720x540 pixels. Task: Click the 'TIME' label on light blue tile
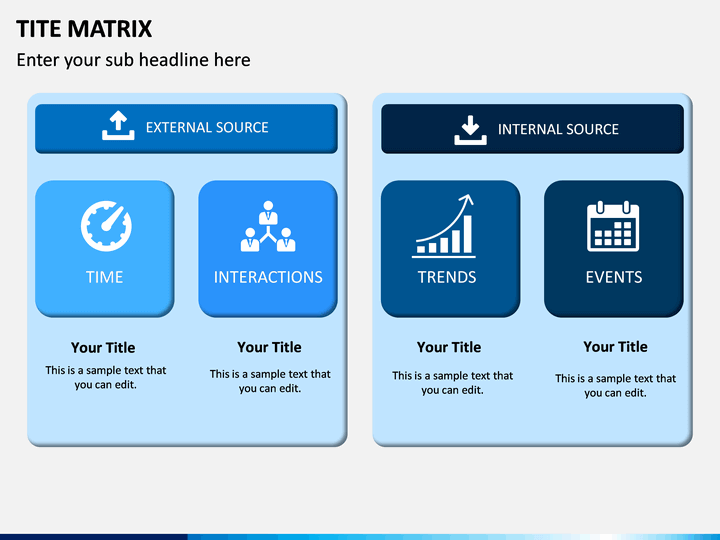point(105,277)
